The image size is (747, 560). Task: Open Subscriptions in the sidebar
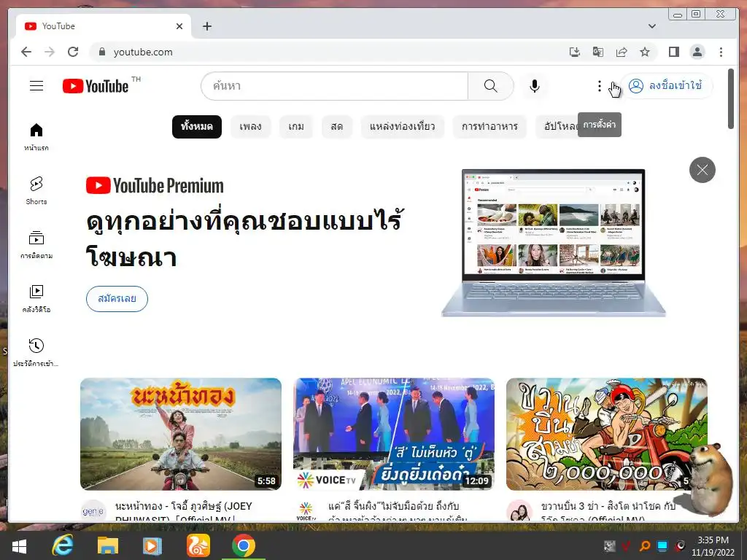tap(36, 245)
